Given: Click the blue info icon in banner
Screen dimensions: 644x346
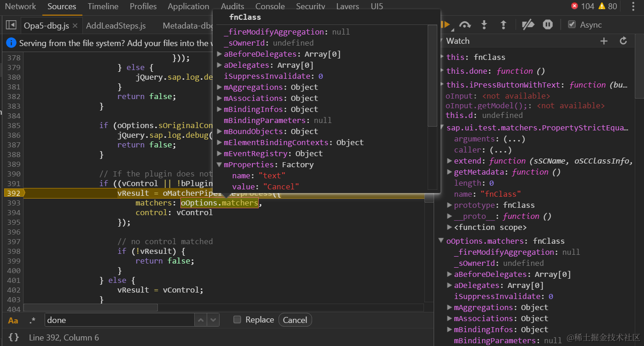Looking at the screenshot, I should (x=12, y=43).
